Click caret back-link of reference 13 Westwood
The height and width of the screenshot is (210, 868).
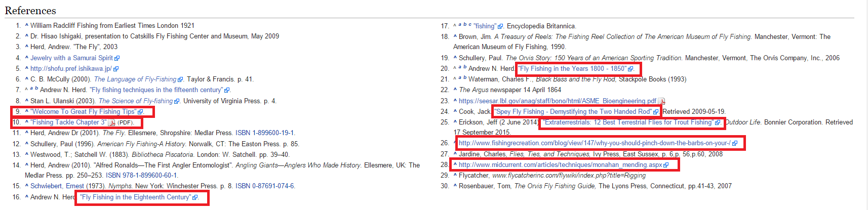[26, 154]
